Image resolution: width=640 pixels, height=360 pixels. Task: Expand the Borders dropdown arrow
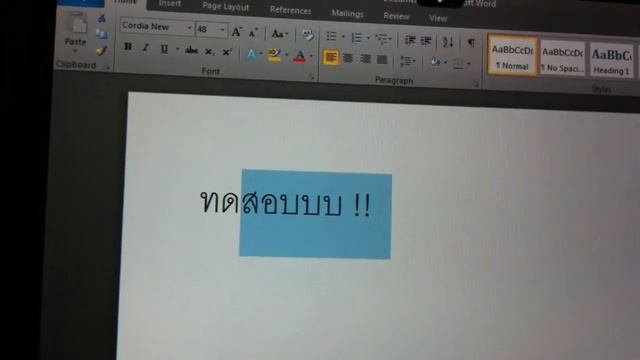pos(469,64)
